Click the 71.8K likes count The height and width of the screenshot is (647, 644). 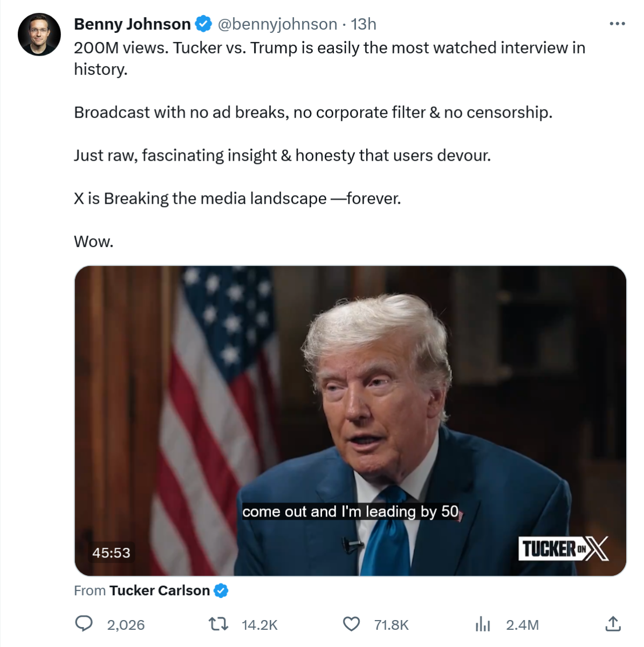tap(392, 625)
